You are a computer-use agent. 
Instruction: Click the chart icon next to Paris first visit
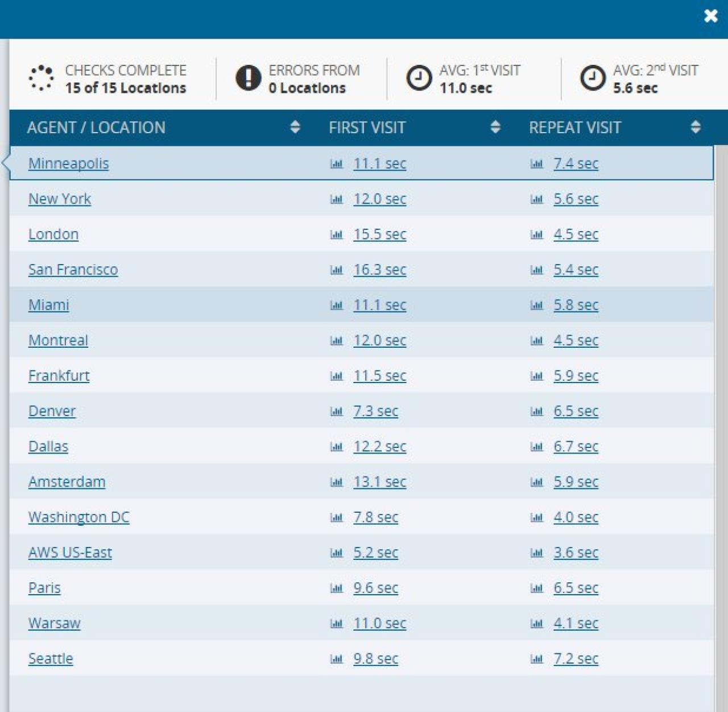[336, 588]
